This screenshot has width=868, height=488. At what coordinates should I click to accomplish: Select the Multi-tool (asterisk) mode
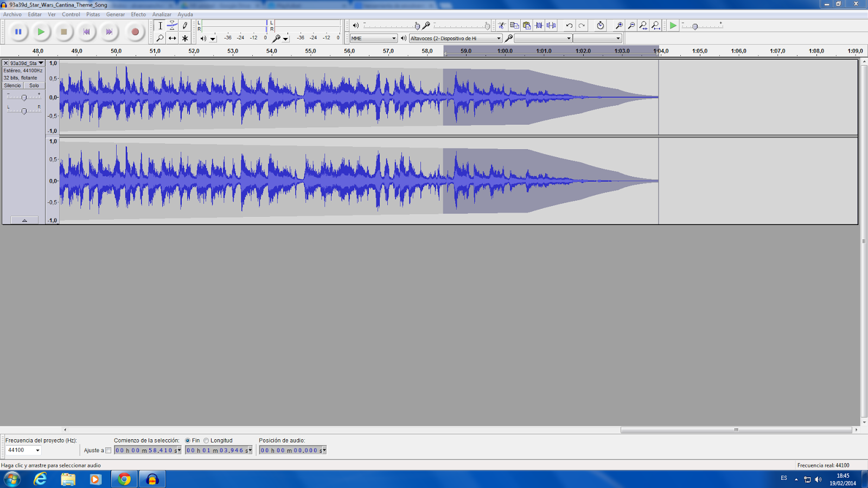pyautogui.click(x=184, y=38)
